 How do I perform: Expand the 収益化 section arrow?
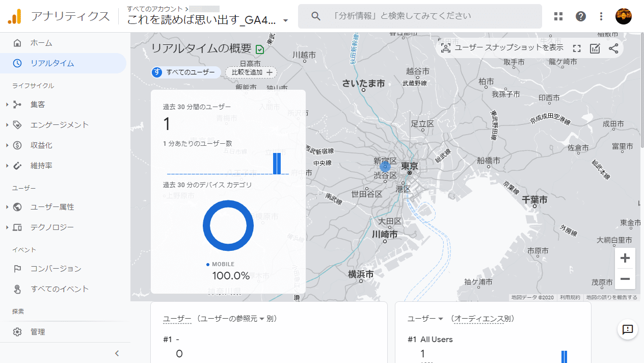click(7, 145)
